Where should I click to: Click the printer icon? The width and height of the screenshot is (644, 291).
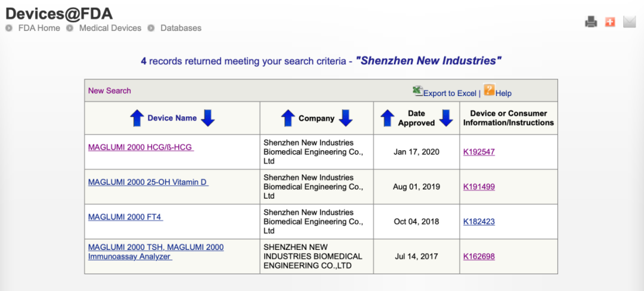[591, 22]
